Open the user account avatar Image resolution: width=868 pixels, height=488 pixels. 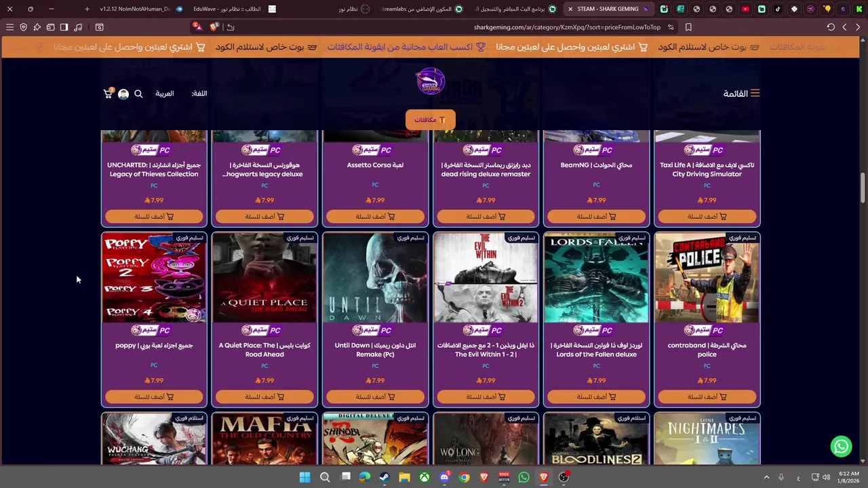[123, 94]
